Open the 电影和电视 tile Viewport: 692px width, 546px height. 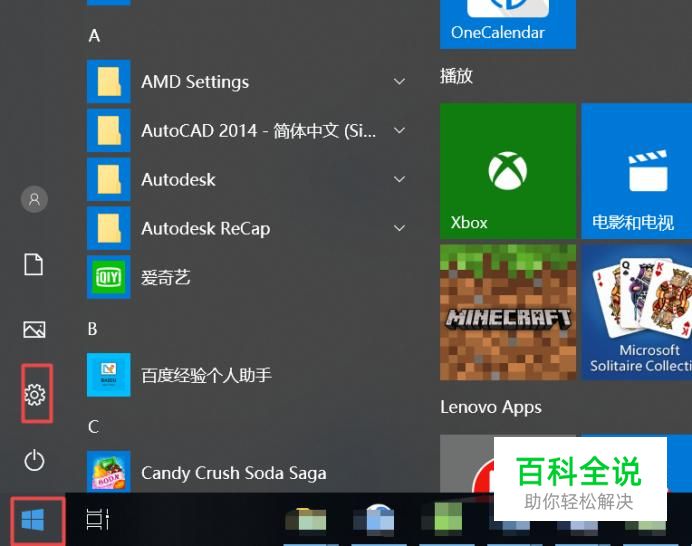[637, 171]
